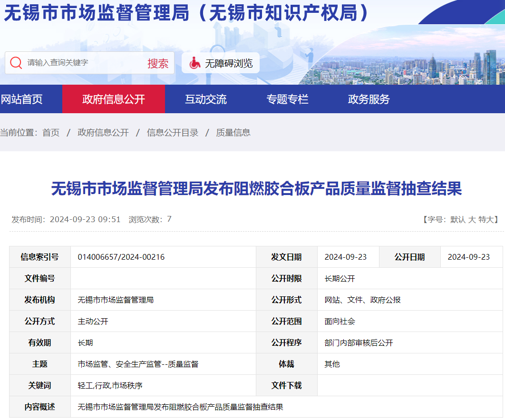The height and width of the screenshot is (420, 505).
Task: Click the 公开方式 label cell
Action: pos(40,321)
